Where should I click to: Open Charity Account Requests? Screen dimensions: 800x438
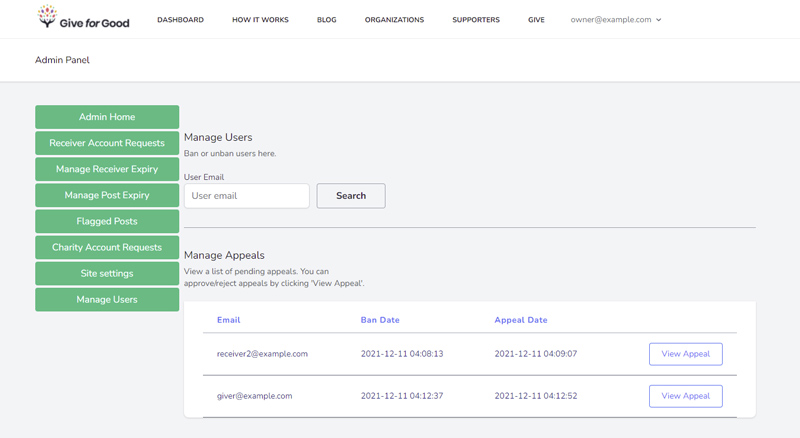point(107,247)
